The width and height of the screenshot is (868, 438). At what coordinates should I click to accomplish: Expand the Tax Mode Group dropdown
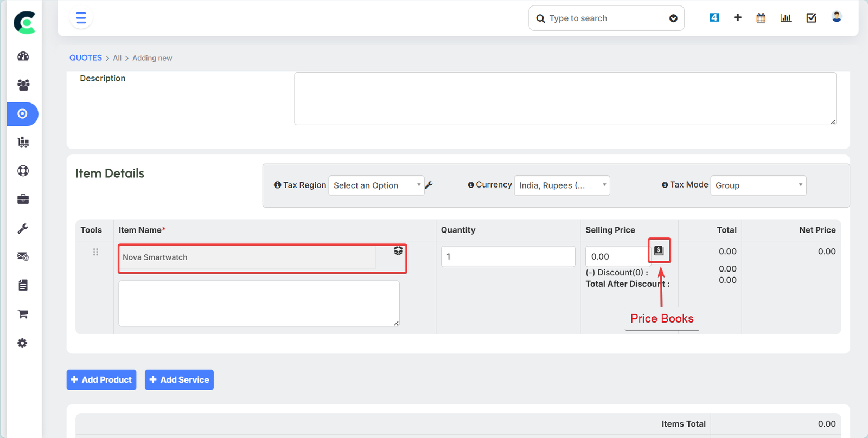pos(758,185)
